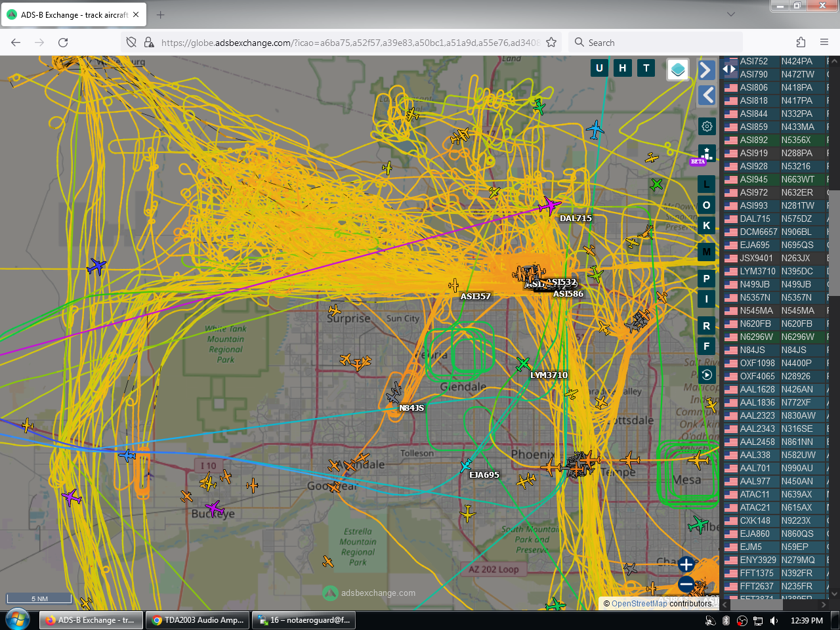Toggle the U map overlay button

(599, 68)
